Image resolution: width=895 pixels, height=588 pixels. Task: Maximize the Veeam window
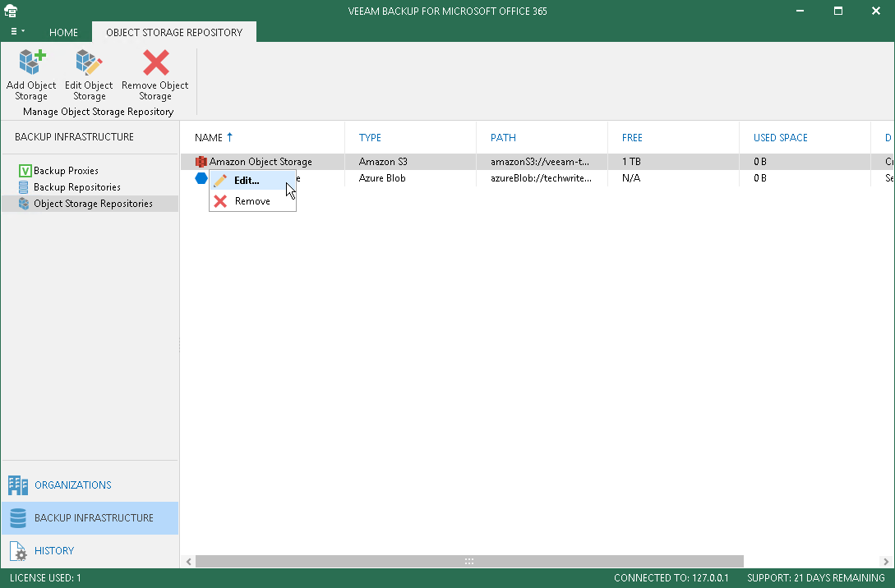[838, 11]
